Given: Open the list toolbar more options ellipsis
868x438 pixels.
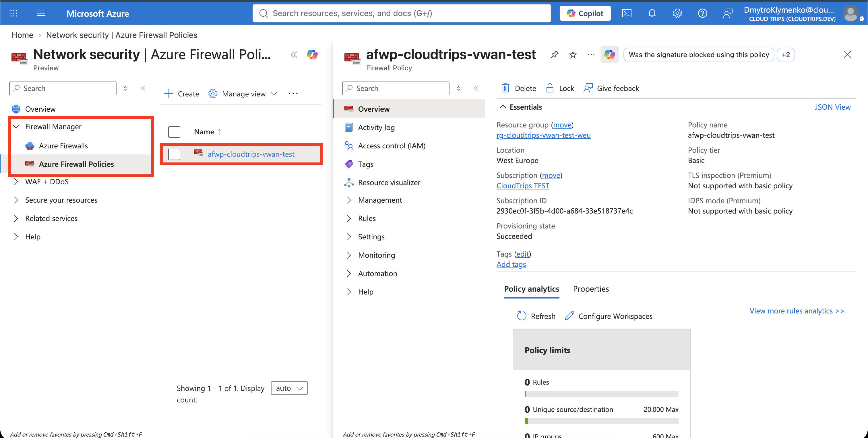Looking at the screenshot, I should coord(293,94).
